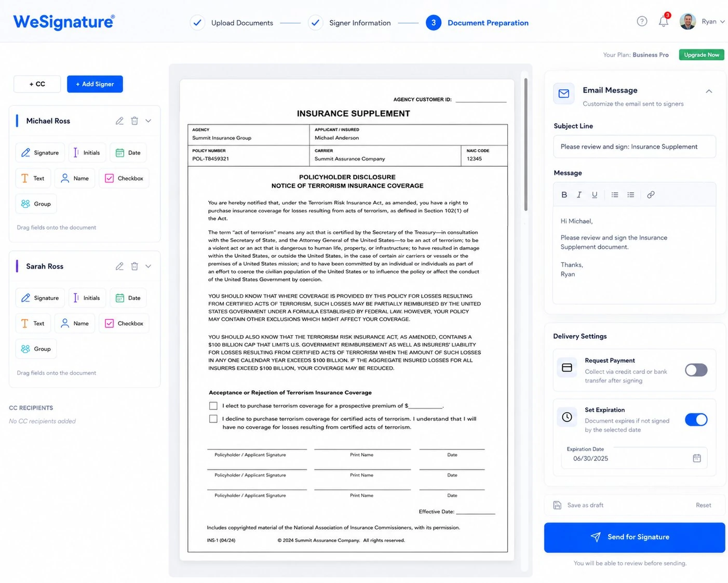Edit Michael Ross signer with pencil icon
This screenshot has height=583, width=728.
point(119,121)
